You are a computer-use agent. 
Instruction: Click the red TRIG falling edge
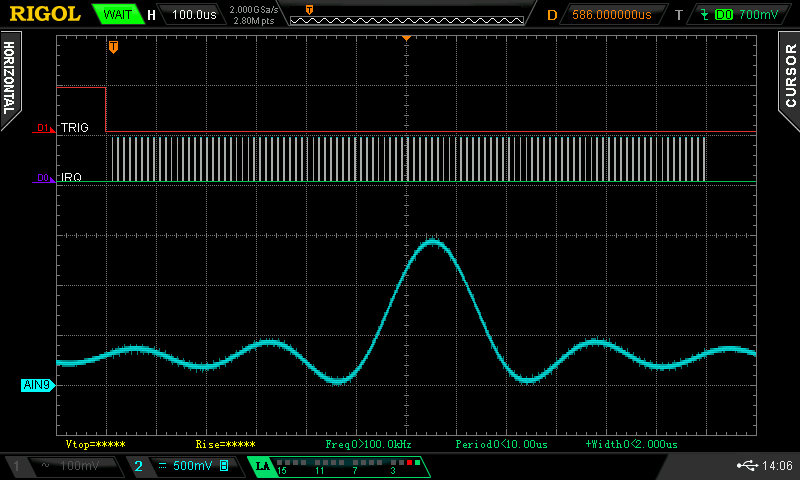pos(106,110)
